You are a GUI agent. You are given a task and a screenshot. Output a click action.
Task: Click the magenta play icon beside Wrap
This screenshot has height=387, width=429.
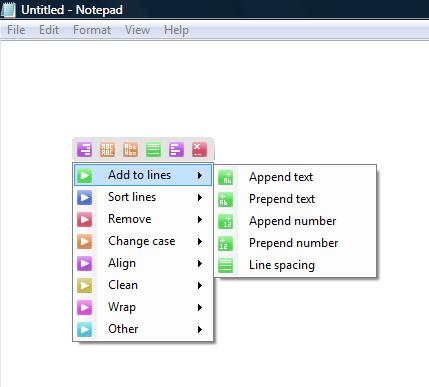click(x=84, y=307)
